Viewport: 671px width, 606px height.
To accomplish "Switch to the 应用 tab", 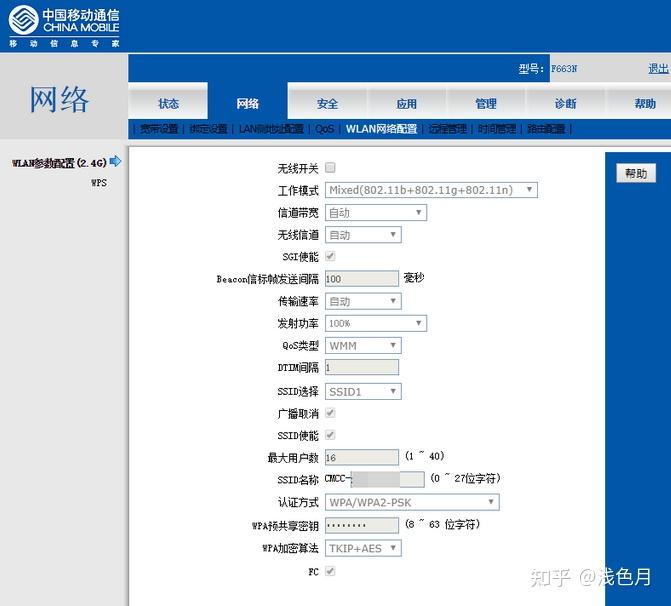I will 407,101.
